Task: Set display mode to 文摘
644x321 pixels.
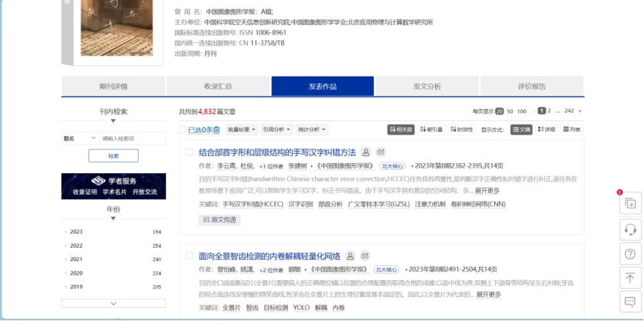Action: click(522, 129)
